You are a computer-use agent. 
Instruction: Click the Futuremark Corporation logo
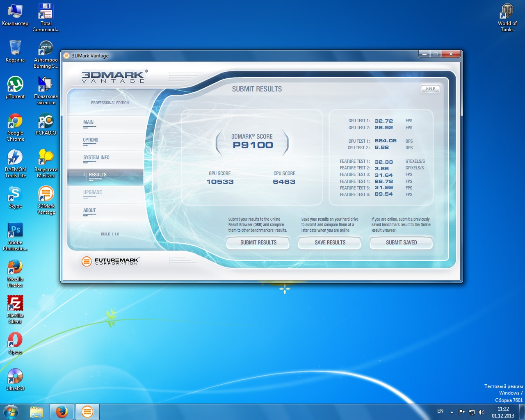110,261
